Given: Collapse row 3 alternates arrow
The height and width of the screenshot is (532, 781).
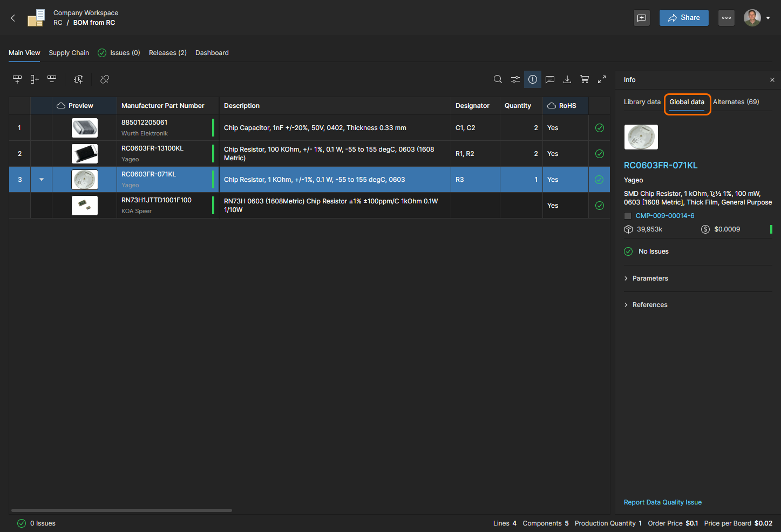Looking at the screenshot, I should 42,180.
